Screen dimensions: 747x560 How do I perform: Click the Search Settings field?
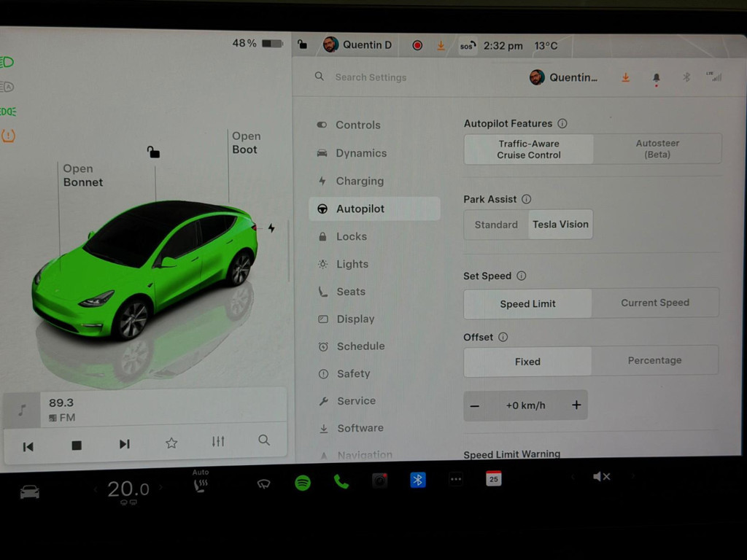(x=372, y=77)
